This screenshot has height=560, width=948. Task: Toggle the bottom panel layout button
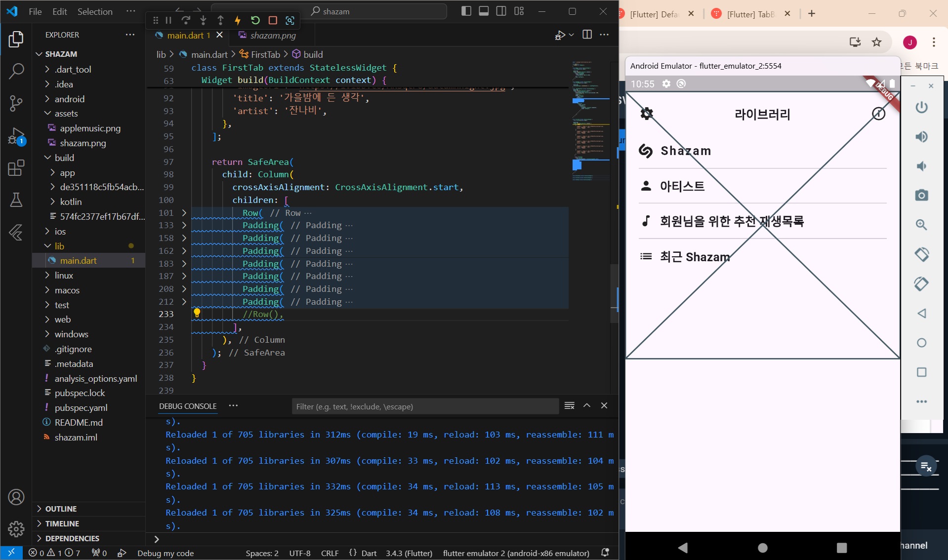pyautogui.click(x=484, y=11)
